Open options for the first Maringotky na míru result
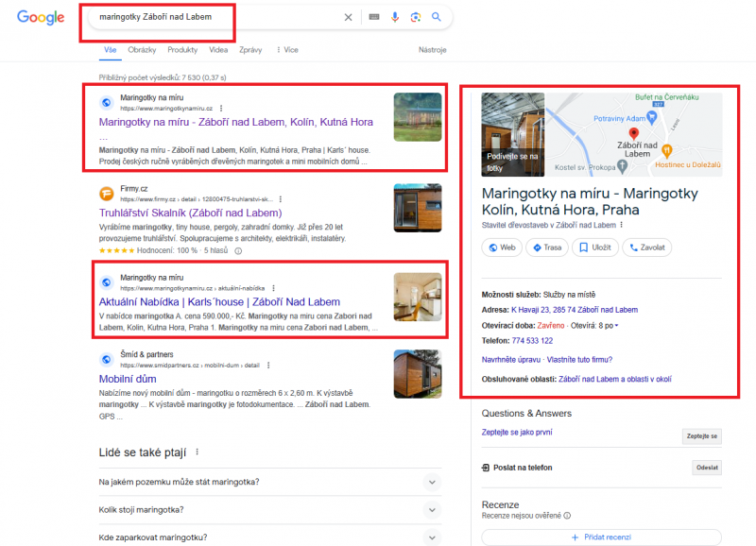Viewport: 756px width, 546px height. 221,109
